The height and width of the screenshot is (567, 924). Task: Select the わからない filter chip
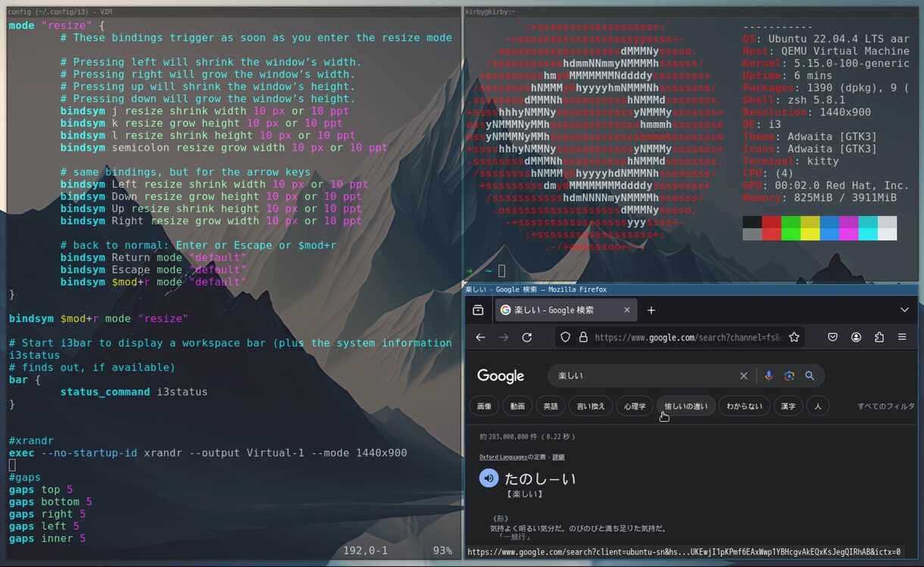[x=744, y=406]
